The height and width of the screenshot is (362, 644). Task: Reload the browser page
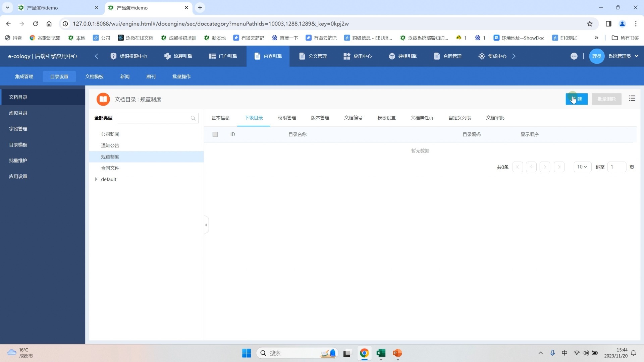pos(36,24)
